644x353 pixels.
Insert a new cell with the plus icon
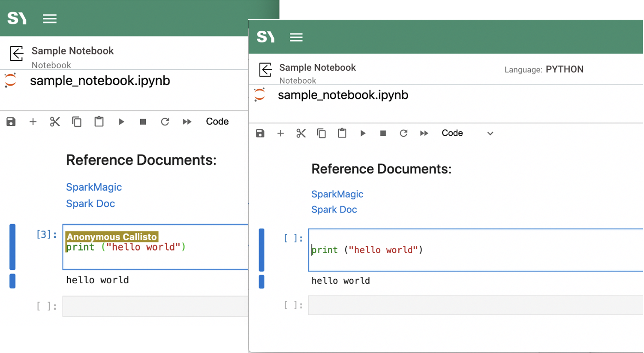click(x=281, y=133)
